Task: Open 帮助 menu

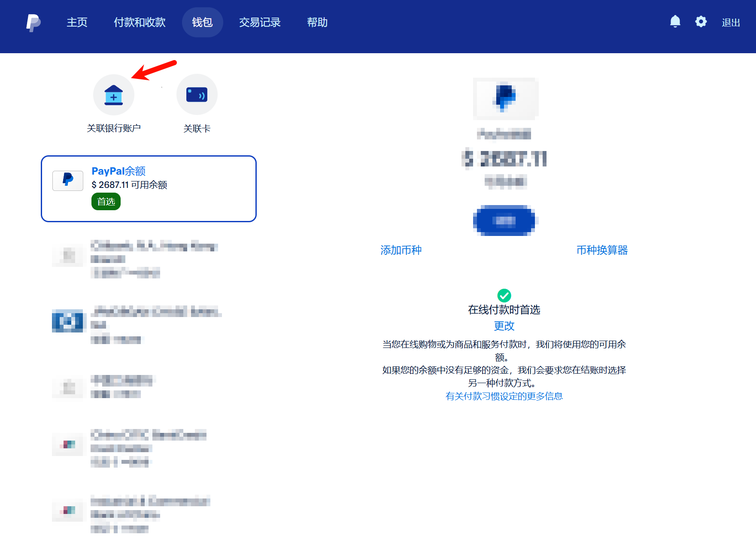Action: coord(317,22)
